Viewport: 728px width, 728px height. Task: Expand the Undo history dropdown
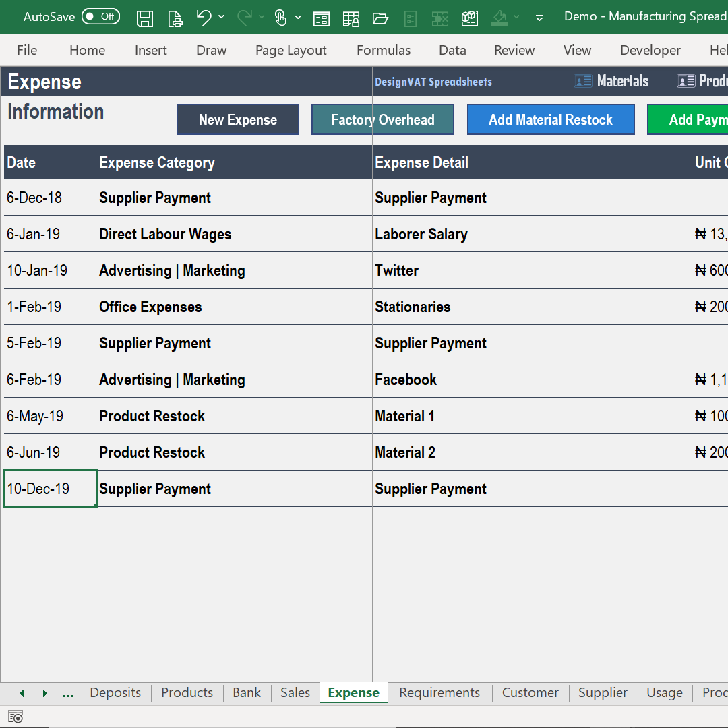tap(221, 18)
